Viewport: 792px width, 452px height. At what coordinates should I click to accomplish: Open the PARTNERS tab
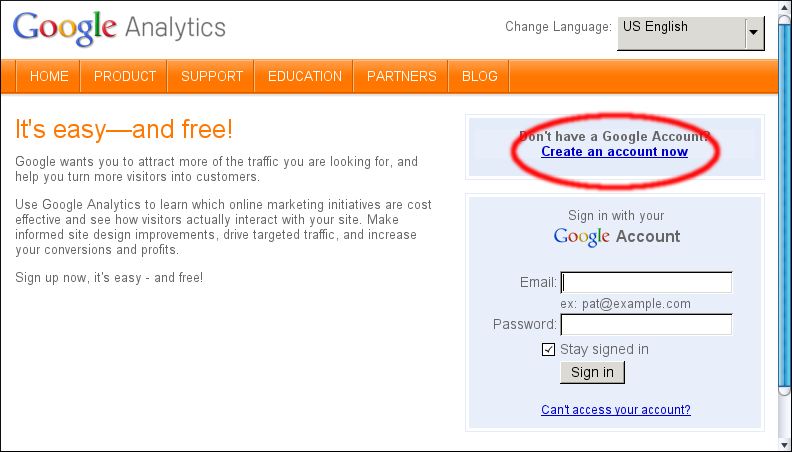pos(401,76)
